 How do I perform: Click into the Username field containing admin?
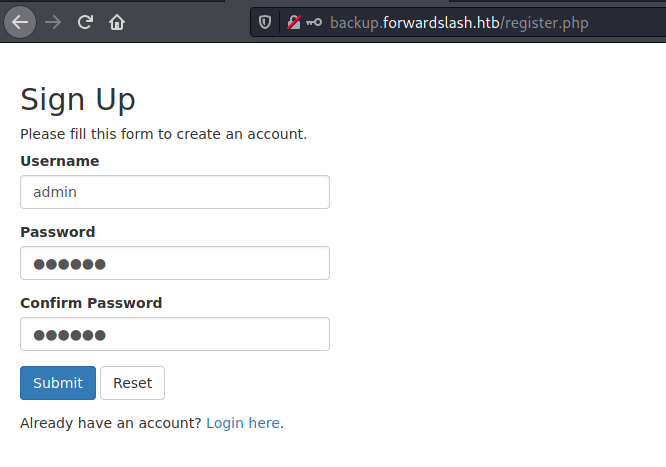(x=175, y=192)
